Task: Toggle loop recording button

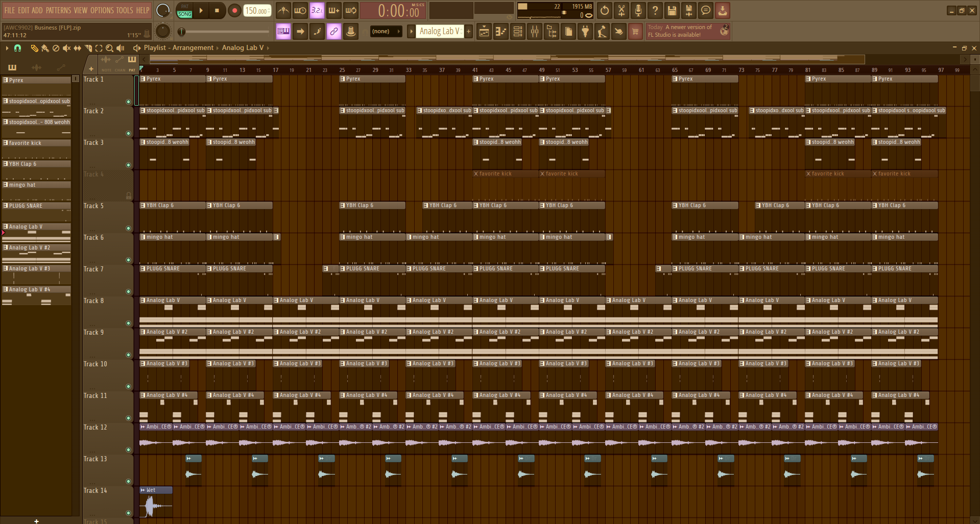Action: pos(351,10)
